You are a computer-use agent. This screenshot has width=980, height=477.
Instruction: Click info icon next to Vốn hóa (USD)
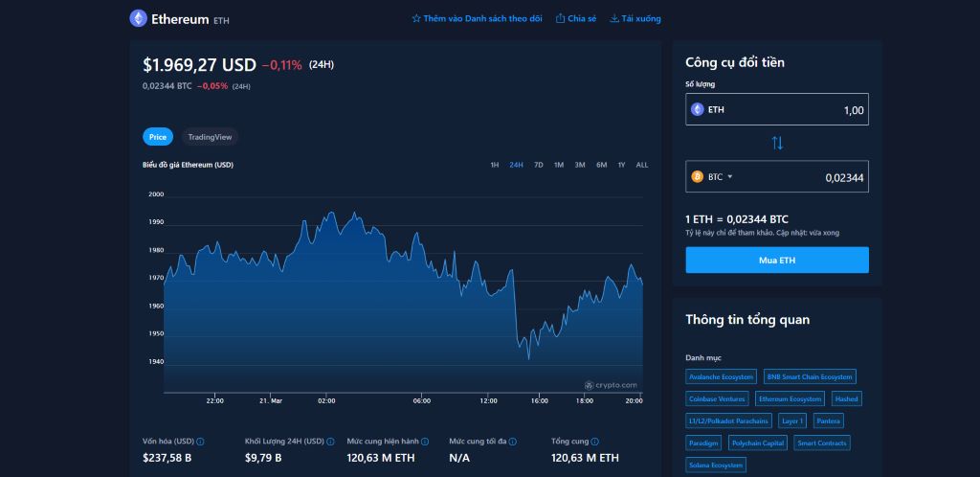(200, 442)
